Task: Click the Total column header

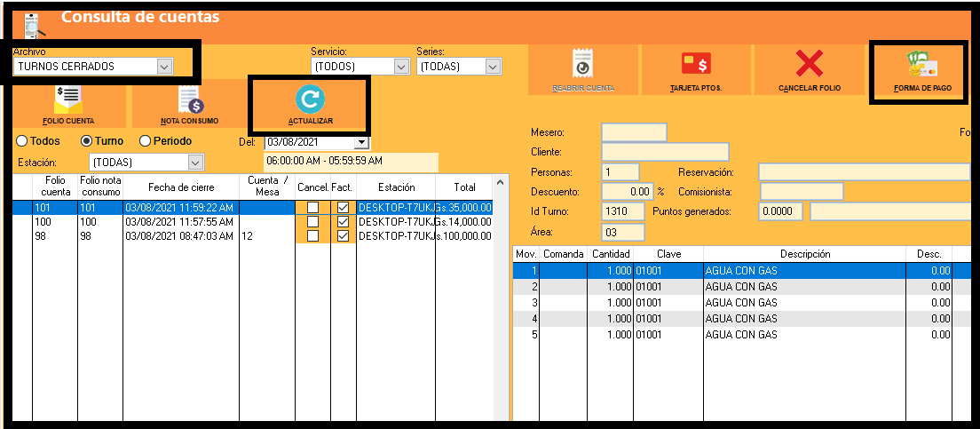Action: pos(464,187)
